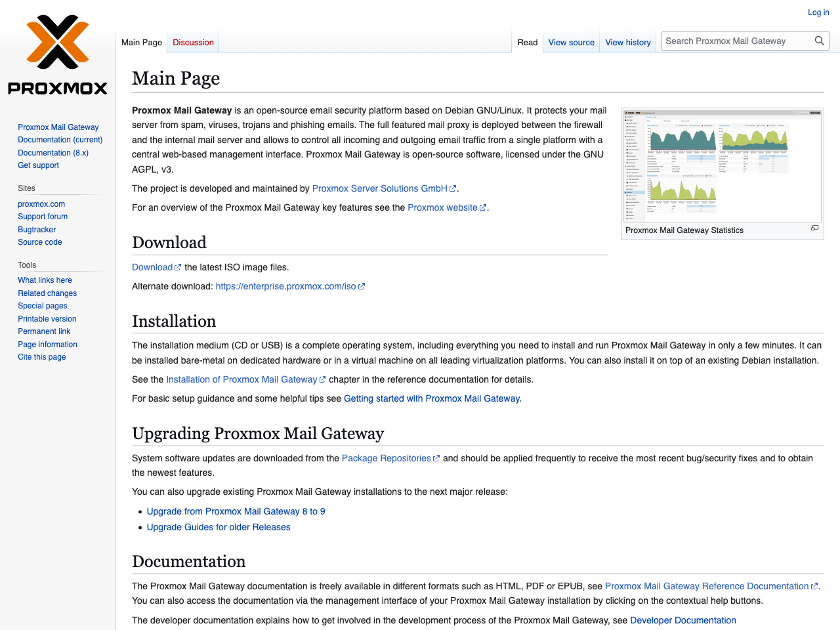Click the Log in link
The height and width of the screenshot is (630, 840).
point(818,12)
